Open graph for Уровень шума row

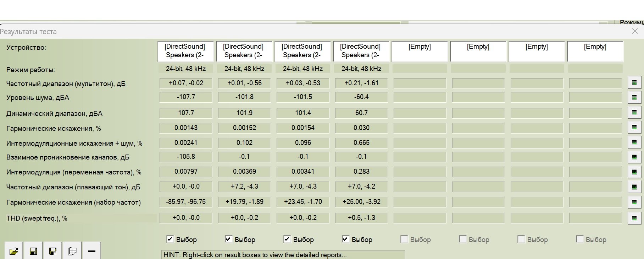tap(634, 97)
